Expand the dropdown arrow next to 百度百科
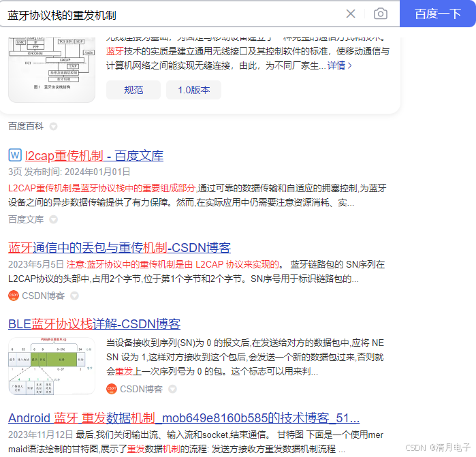Screen dimensions: 476x457 pos(53,126)
